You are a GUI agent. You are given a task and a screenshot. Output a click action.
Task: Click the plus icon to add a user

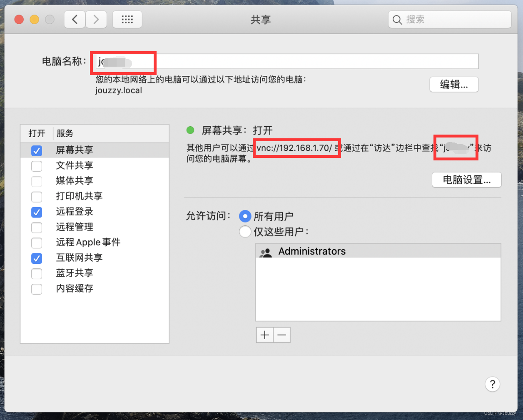click(264, 335)
